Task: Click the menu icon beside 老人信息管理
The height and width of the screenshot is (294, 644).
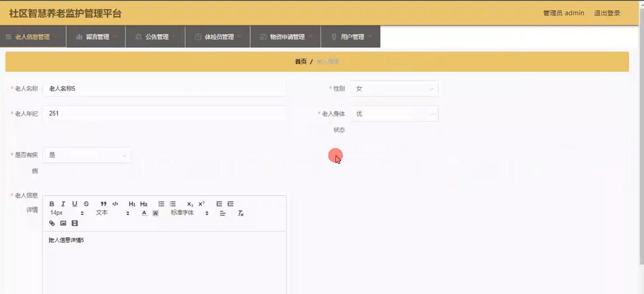Action: (x=8, y=37)
